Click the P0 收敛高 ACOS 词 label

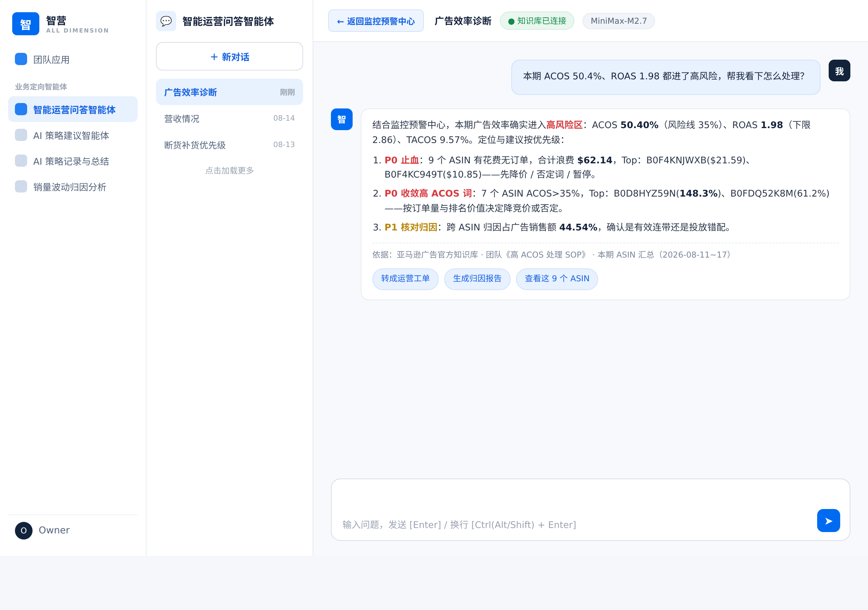tap(428, 194)
